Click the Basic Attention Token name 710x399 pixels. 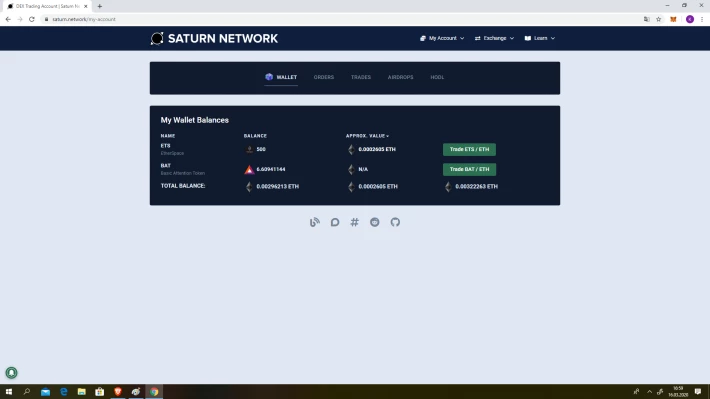tap(182, 173)
